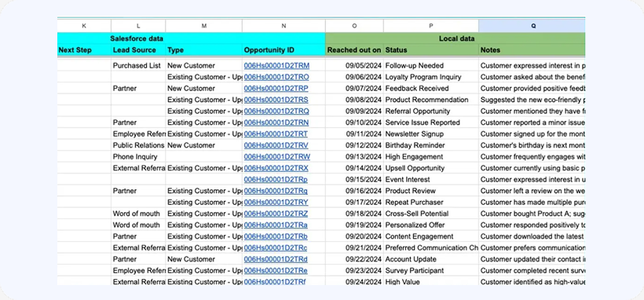The width and height of the screenshot is (644, 300).
Task: Open opportunity link 006Hs00001D2TRO
Action: click(x=276, y=77)
